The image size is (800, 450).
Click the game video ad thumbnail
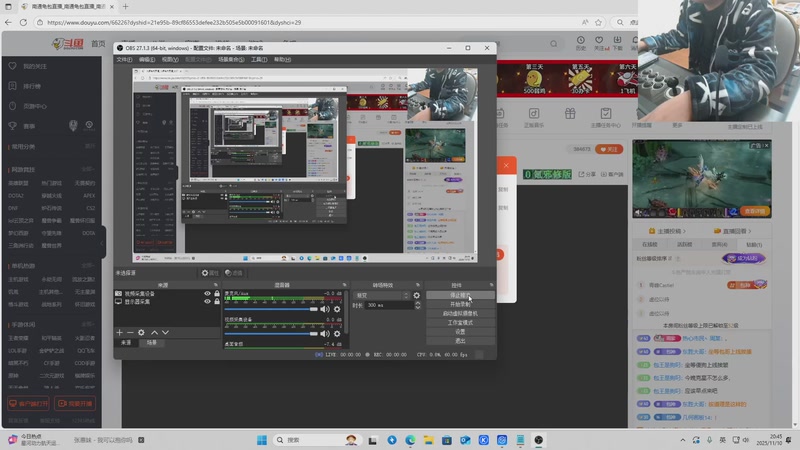702,179
